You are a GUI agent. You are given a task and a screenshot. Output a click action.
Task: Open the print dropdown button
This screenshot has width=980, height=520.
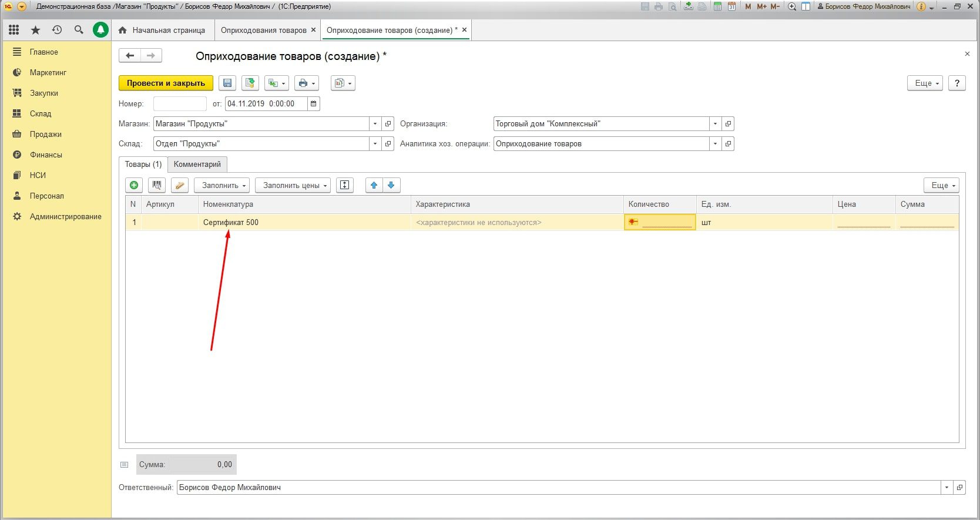306,83
